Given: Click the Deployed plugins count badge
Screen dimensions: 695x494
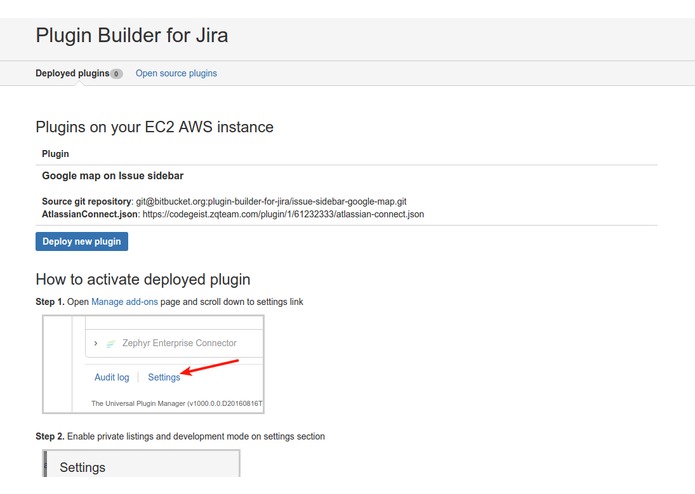Looking at the screenshot, I should [116, 74].
